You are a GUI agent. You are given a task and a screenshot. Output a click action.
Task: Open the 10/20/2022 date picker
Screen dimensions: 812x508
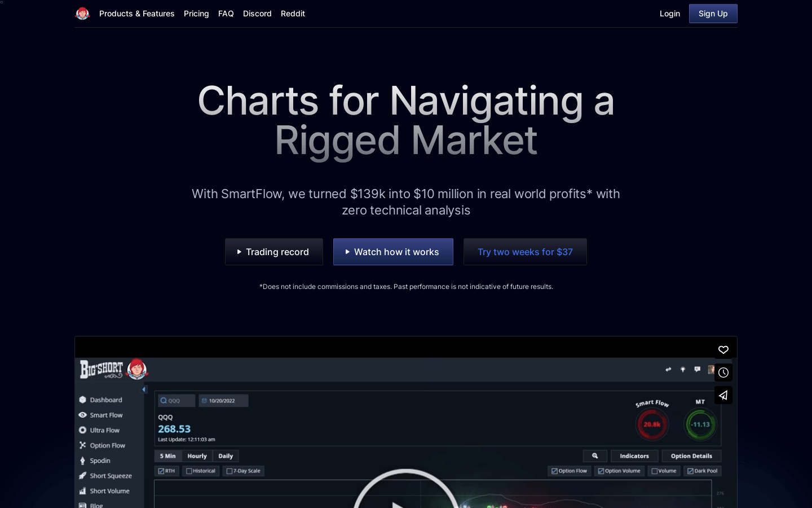(x=223, y=401)
